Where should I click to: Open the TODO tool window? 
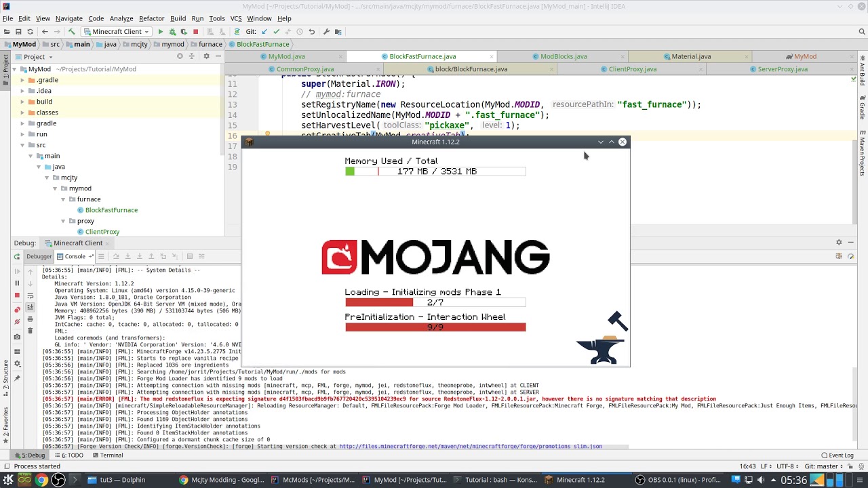pyautogui.click(x=71, y=455)
